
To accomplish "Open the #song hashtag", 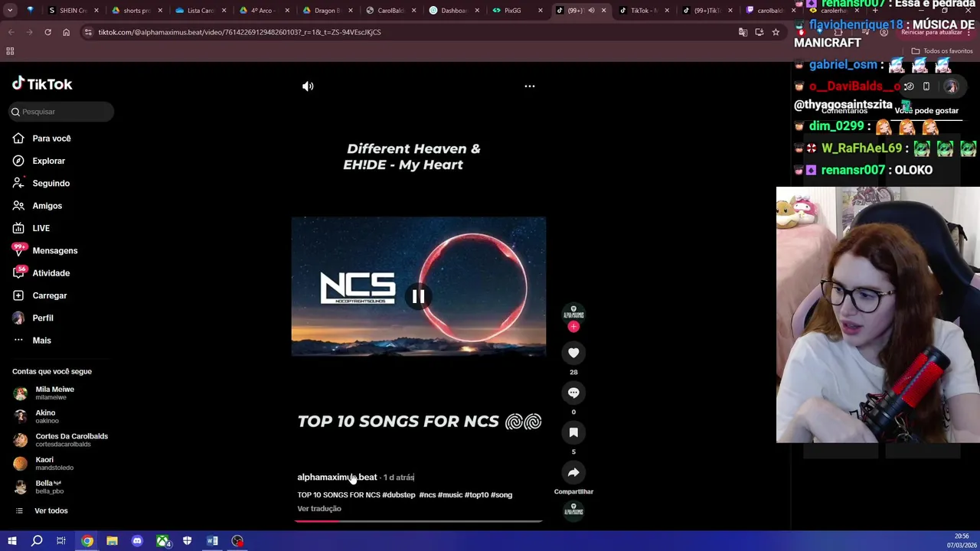I will (x=501, y=495).
